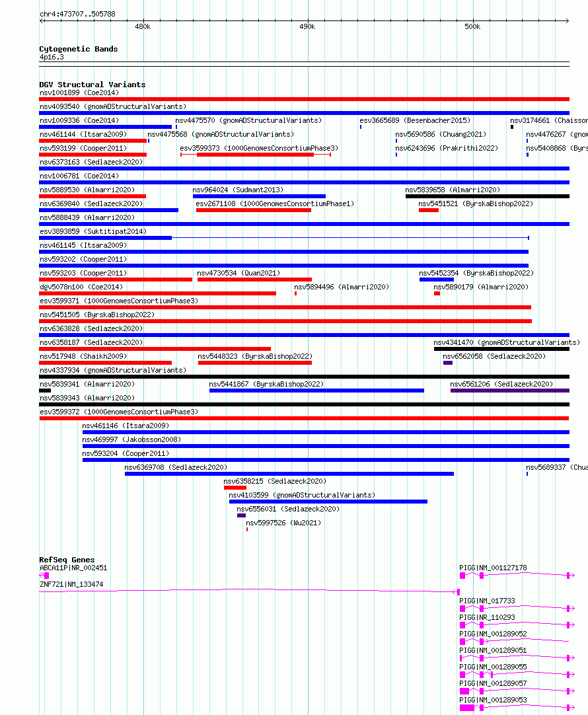Open nsv593202 (Cooper2011) label
Screen dimensions: 588x715
point(83,260)
